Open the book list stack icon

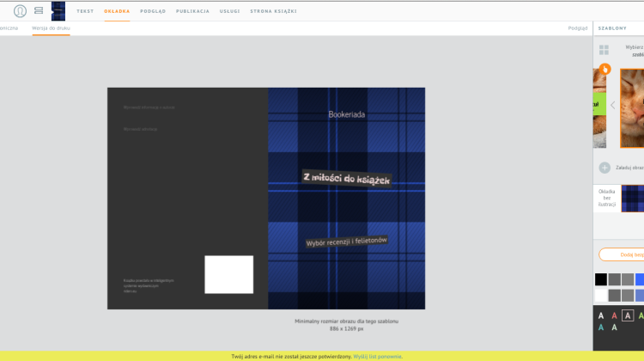point(39,10)
